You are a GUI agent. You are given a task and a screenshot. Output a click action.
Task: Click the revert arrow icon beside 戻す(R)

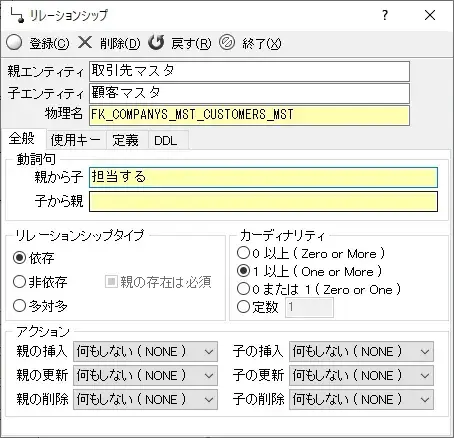(x=156, y=42)
